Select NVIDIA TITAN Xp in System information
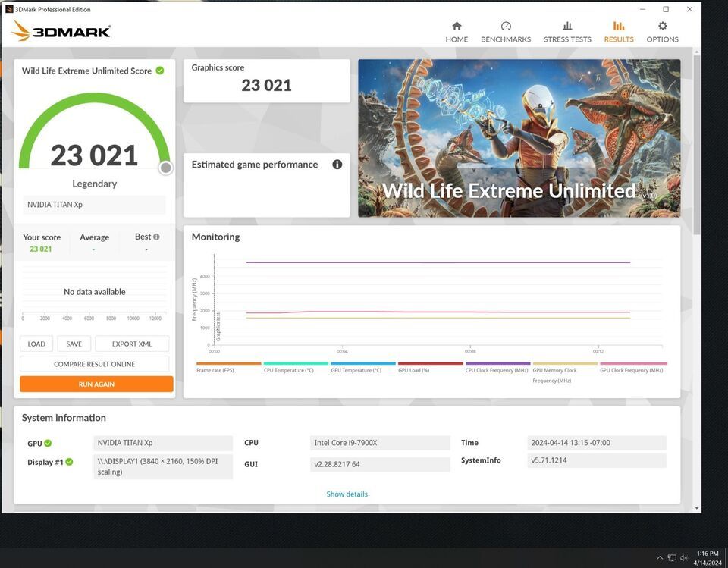728x568 pixels. [x=163, y=443]
